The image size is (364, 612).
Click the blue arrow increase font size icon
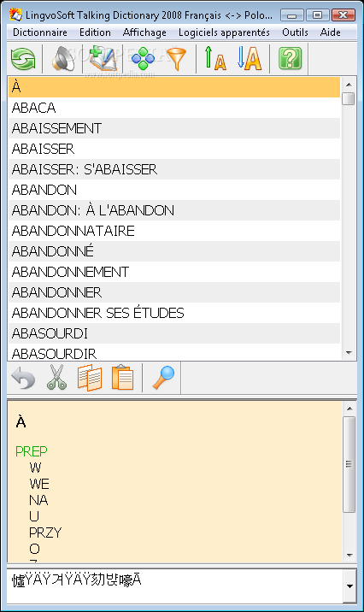pyautogui.click(x=250, y=59)
